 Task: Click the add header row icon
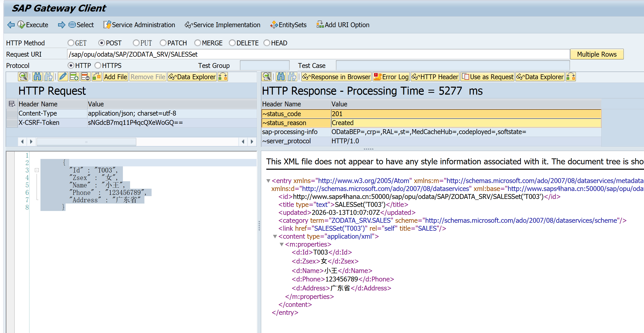[x=74, y=77]
